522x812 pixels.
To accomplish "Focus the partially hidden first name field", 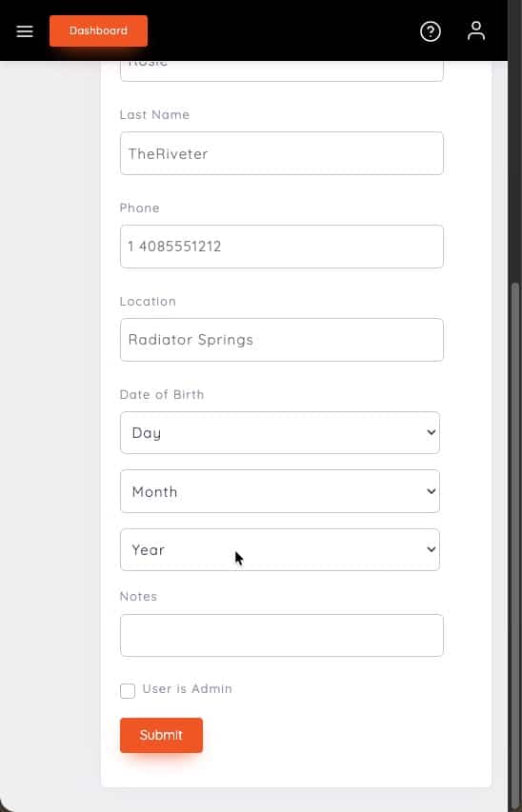I will (x=281, y=71).
